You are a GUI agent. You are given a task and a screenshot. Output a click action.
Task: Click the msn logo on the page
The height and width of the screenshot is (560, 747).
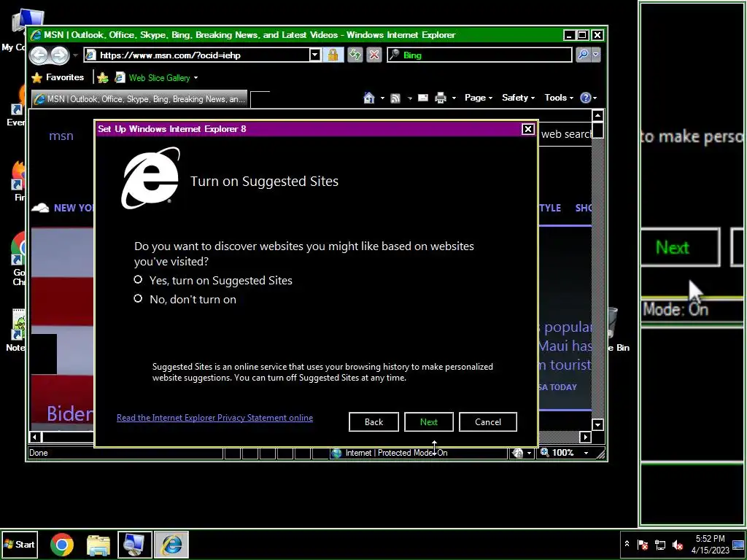[x=61, y=136]
